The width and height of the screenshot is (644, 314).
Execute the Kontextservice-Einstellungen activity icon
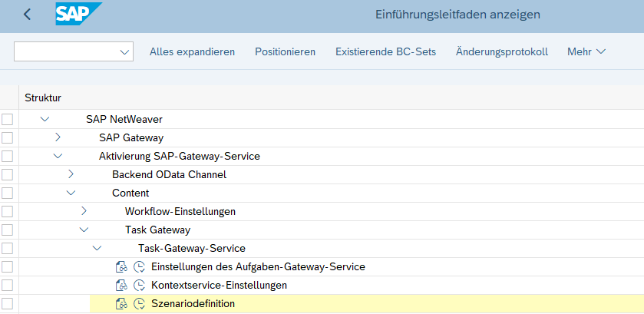139,286
